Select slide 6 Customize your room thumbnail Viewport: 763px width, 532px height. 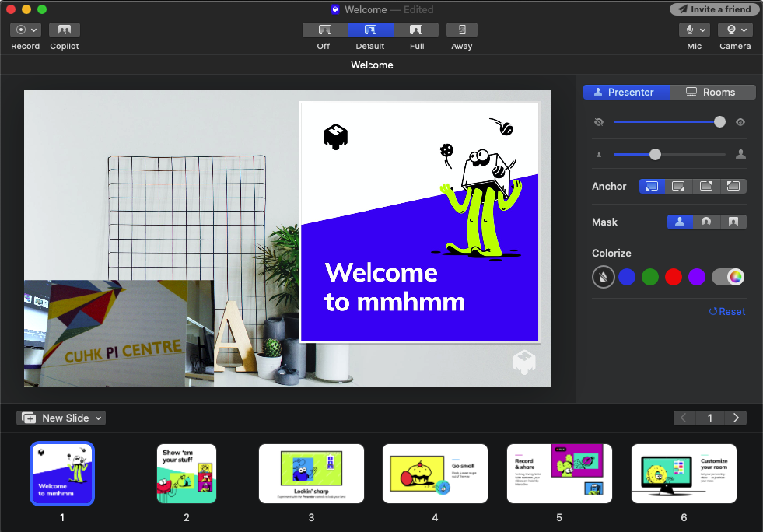[x=684, y=474]
